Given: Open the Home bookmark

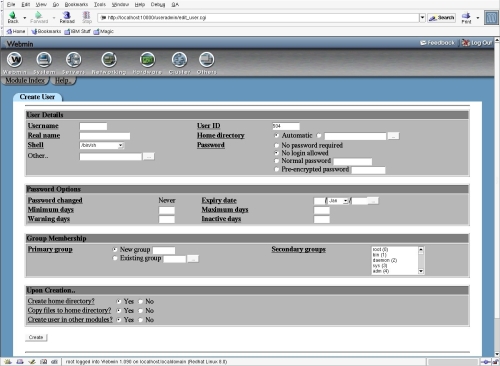Looking at the screenshot, I should point(16,31).
